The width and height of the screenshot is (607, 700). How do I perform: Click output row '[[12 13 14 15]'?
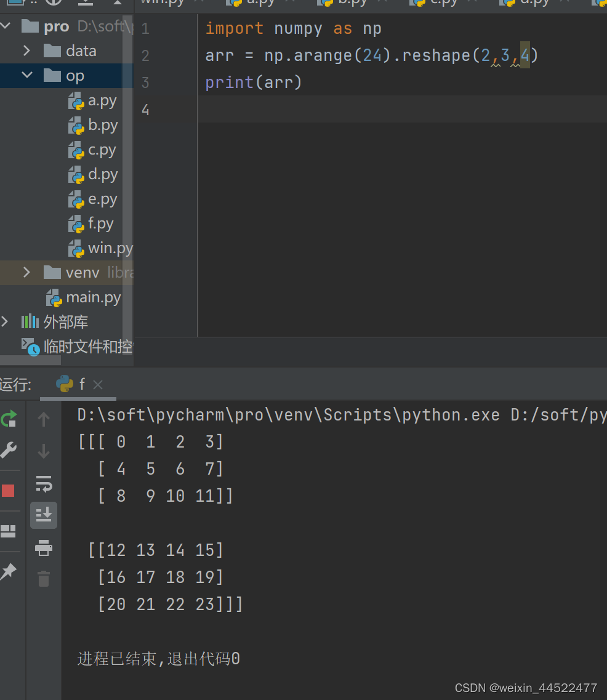tap(155, 550)
